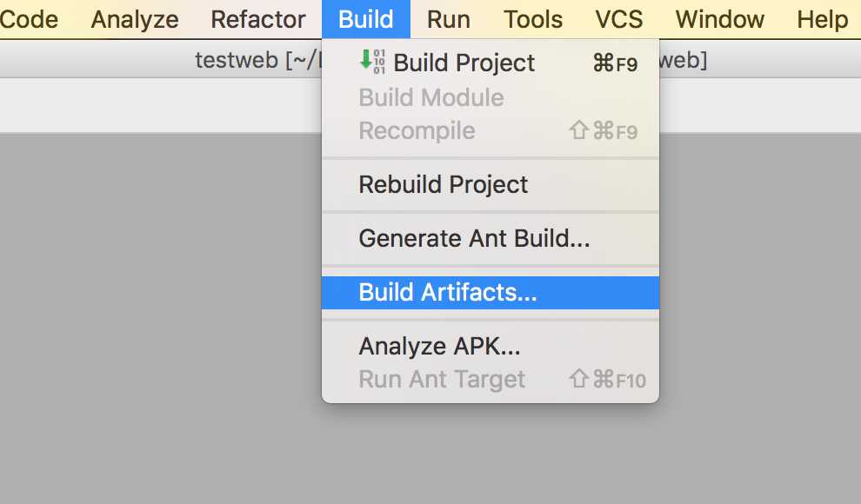Open the Code menu in menu bar
This screenshot has width=861, height=504.
(x=29, y=19)
